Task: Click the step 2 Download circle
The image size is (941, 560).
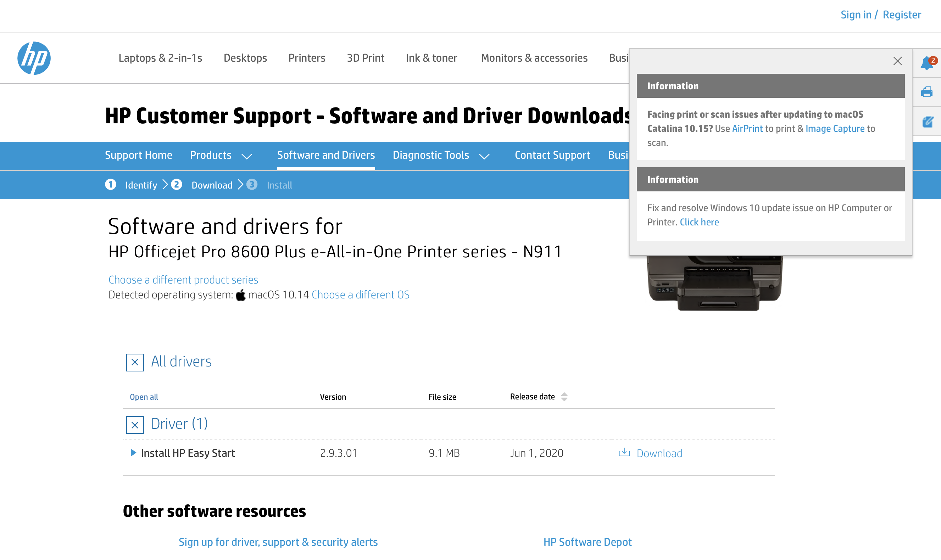Action: coord(176,185)
